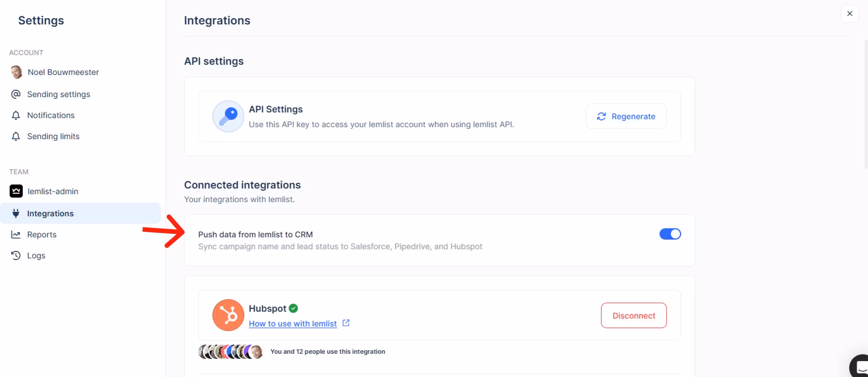Viewport: 868px width, 377px height.
Task: Open the Notifications settings page
Action: [x=51, y=115]
